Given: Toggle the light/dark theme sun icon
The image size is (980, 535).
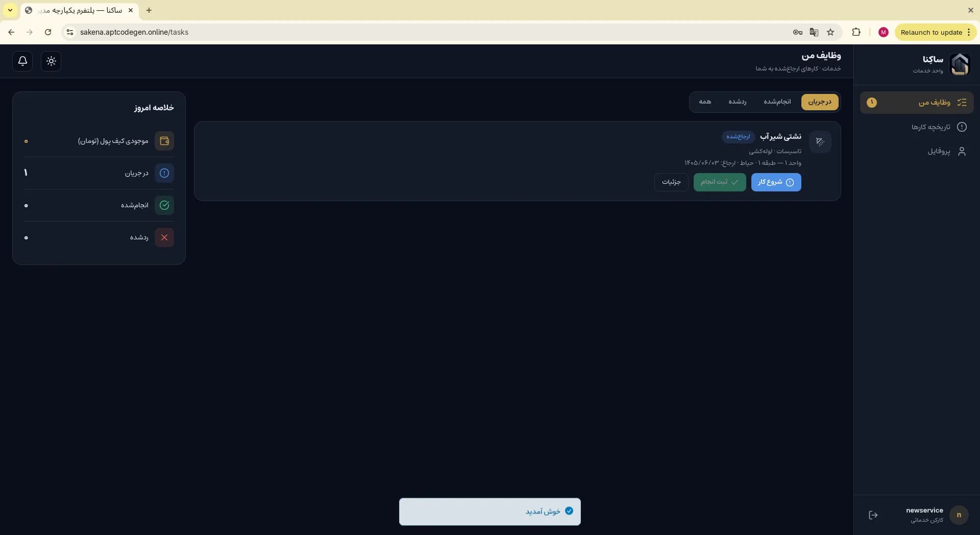Looking at the screenshot, I should [51, 61].
